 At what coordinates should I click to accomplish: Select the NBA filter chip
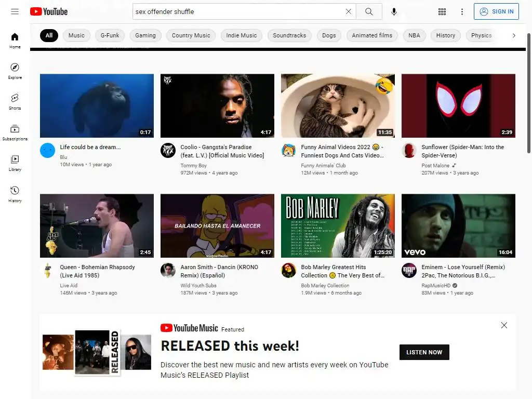(414, 35)
